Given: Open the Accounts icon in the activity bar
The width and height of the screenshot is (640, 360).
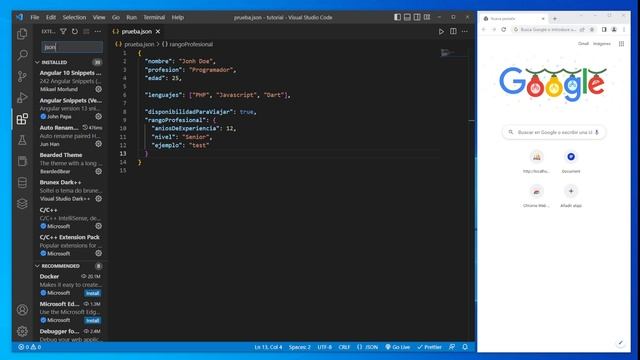Looking at the screenshot, I should [22, 310].
